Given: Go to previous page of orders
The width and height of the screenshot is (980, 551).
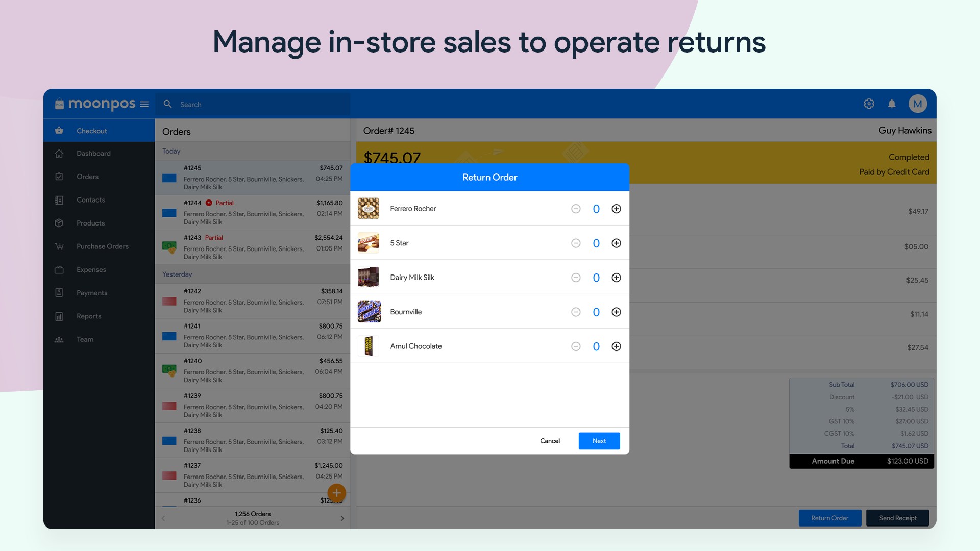Looking at the screenshot, I should (163, 518).
